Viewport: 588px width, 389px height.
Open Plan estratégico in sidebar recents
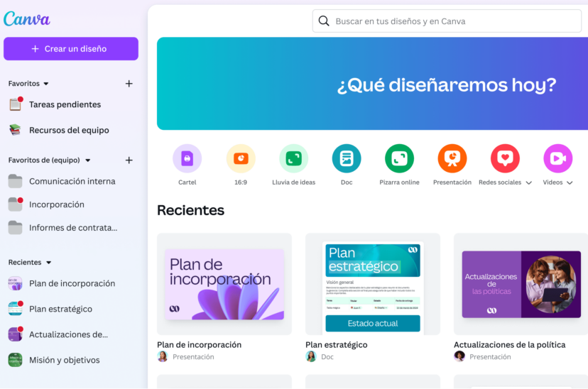[61, 309]
